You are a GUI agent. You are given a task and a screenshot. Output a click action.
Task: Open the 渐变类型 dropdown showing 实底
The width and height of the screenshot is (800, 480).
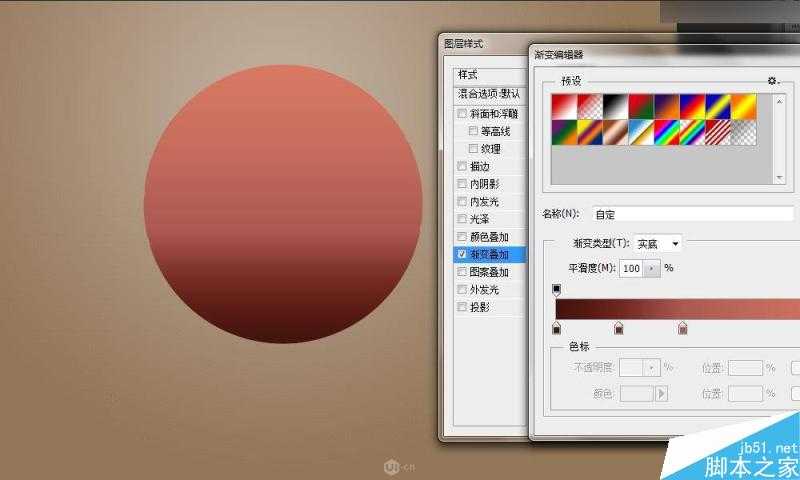(658, 244)
